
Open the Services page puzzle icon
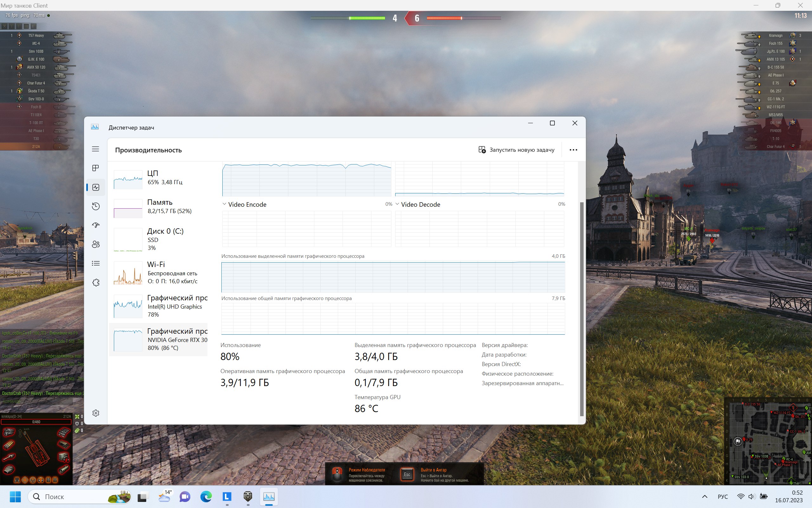95,283
